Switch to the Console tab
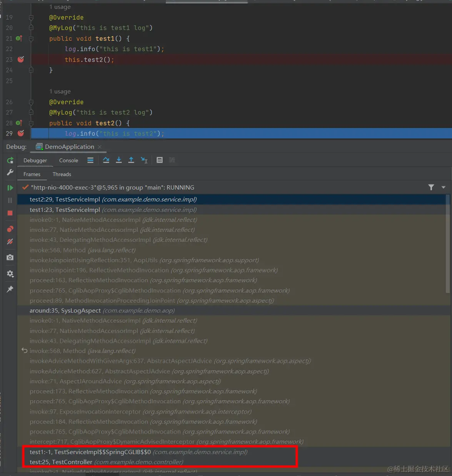Image resolution: width=452 pixels, height=476 pixels. 68,160
